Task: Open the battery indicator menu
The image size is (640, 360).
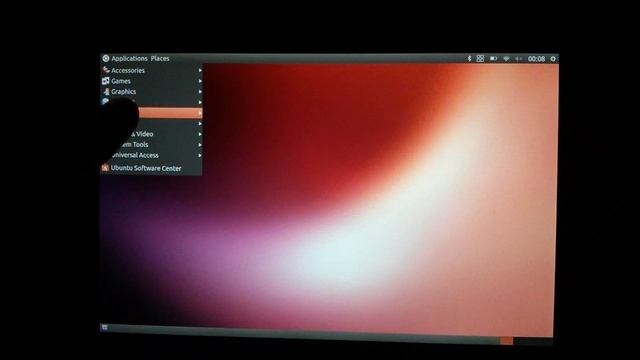Action: 493,59
